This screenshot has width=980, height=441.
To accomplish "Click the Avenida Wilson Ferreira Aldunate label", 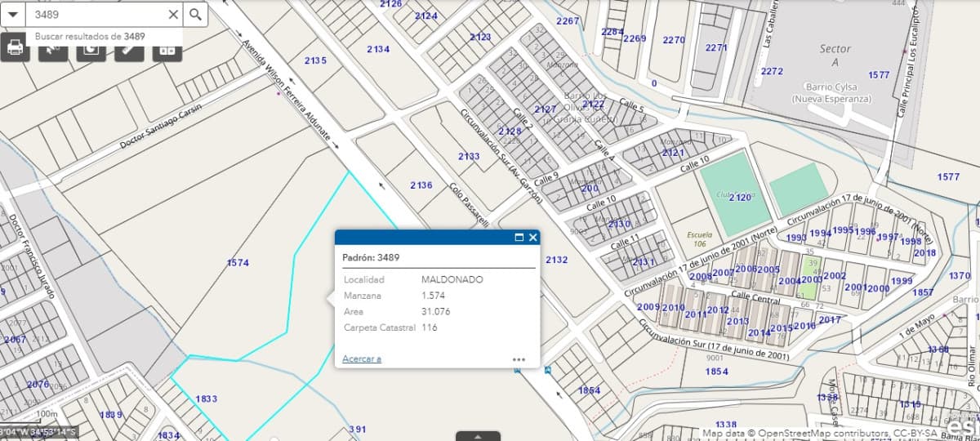I will [x=286, y=91].
